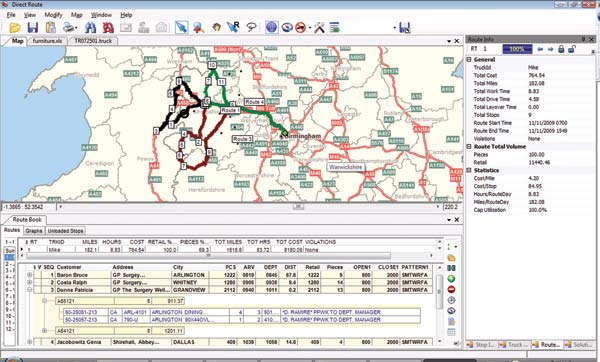Click the clock icon in Route Book sidebar
This screenshot has width=600, height=362.
(451, 300)
